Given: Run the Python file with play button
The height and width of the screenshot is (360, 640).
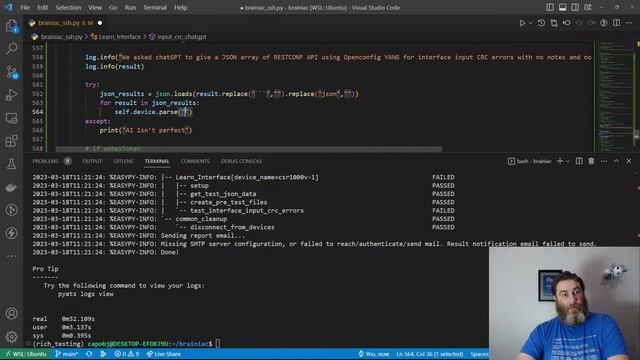Looking at the screenshot, I should (522, 23).
